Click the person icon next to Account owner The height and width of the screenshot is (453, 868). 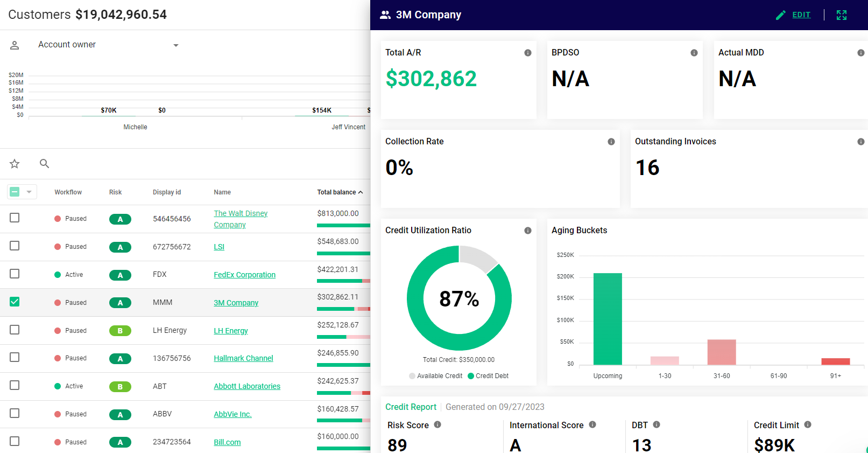pos(15,45)
